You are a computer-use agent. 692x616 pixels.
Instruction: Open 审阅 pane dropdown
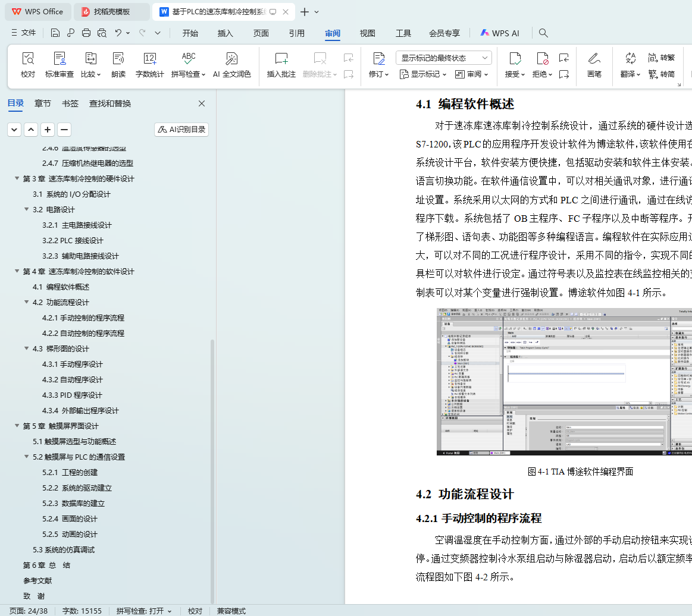click(471, 74)
